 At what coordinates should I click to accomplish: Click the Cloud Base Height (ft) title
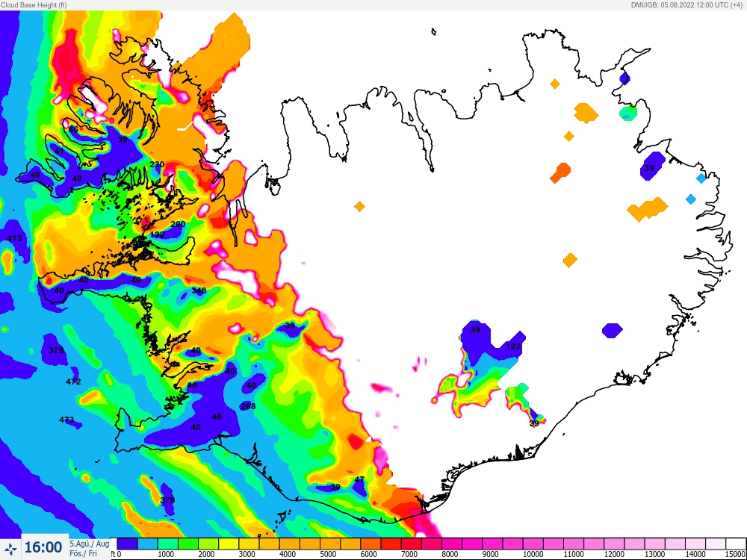[34, 4]
